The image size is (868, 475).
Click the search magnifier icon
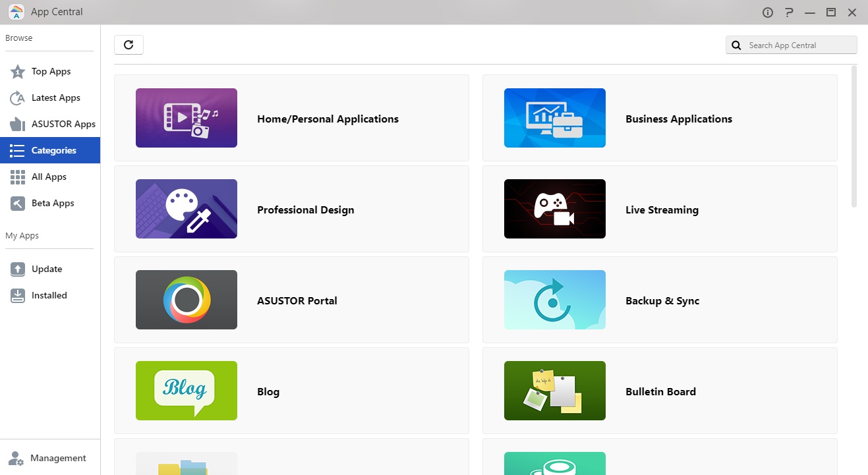click(737, 45)
